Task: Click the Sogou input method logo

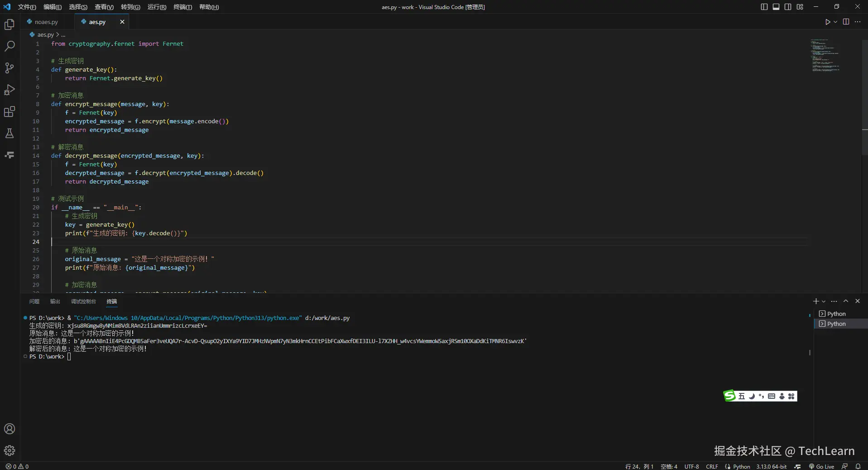Action: [x=729, y=396]
